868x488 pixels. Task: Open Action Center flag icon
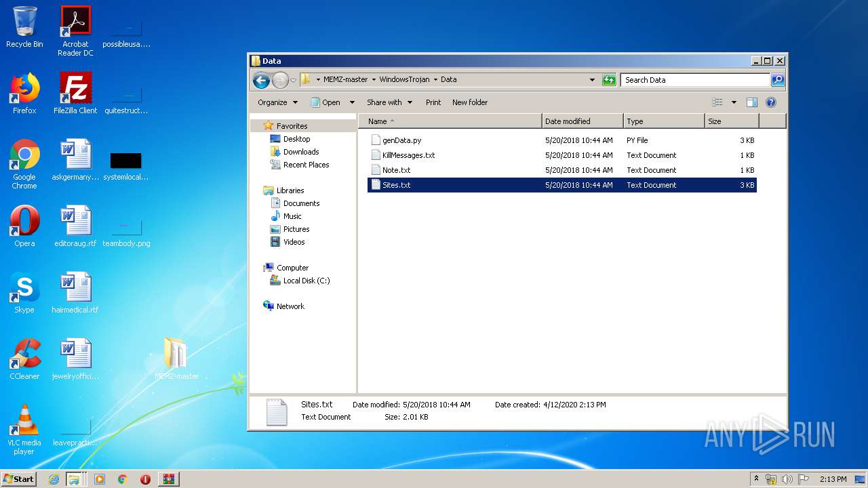coord(804,479)
